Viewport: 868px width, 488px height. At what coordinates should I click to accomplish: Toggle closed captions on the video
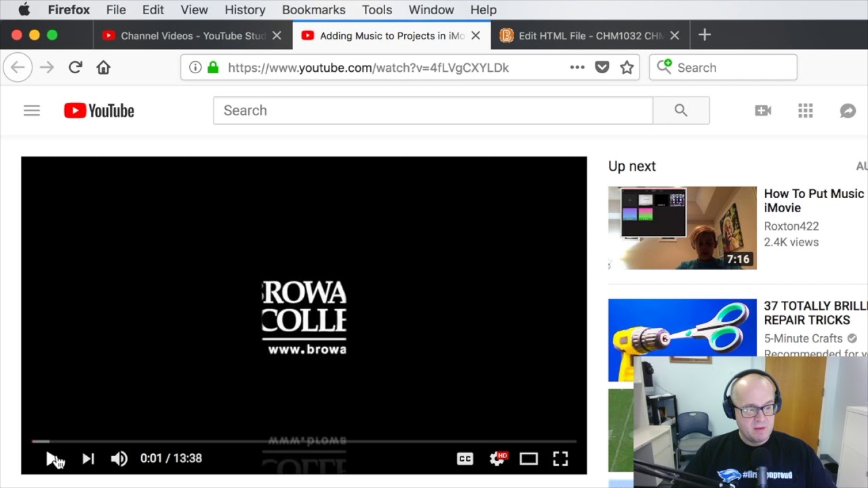(x=465, y=459)
